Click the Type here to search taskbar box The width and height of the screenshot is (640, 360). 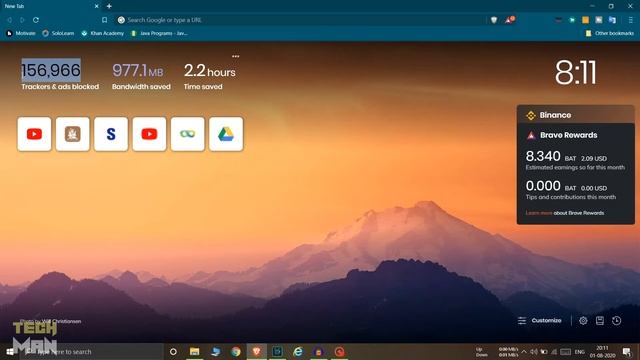pos(91,351)
